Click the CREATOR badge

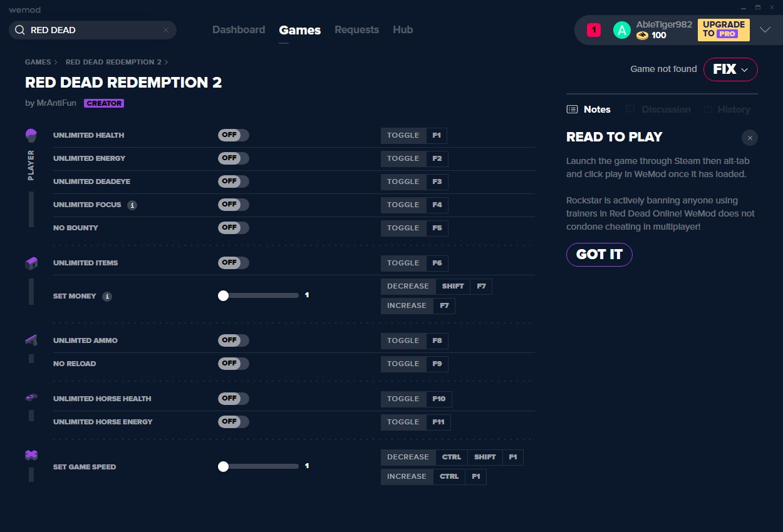(x=104, y=103)
